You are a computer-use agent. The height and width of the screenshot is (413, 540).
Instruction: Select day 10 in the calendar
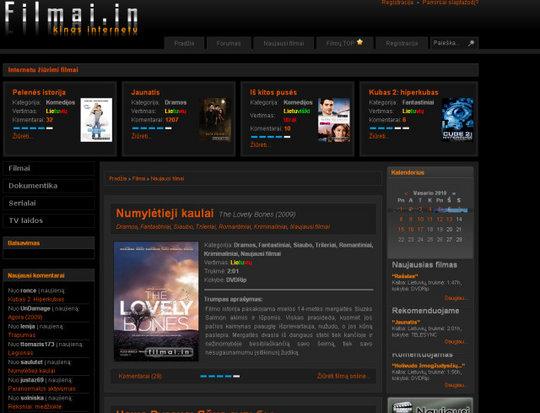pos(420,219)
